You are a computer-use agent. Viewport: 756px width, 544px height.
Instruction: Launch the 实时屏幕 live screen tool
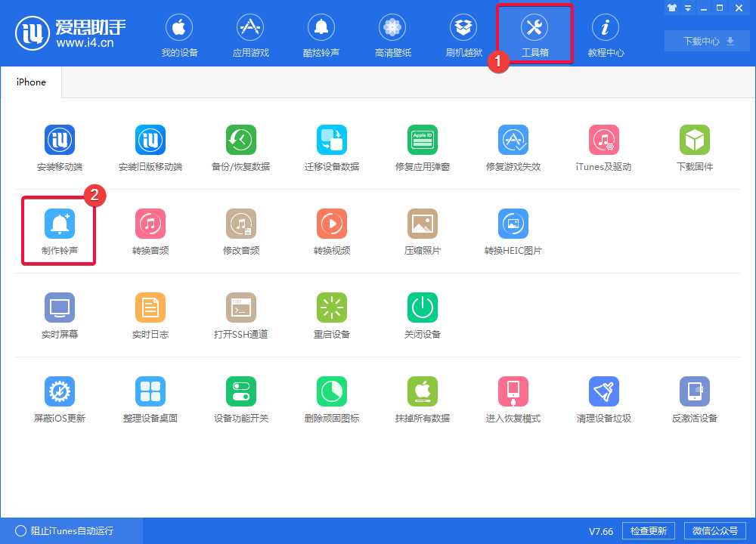[x=59, y=308]
